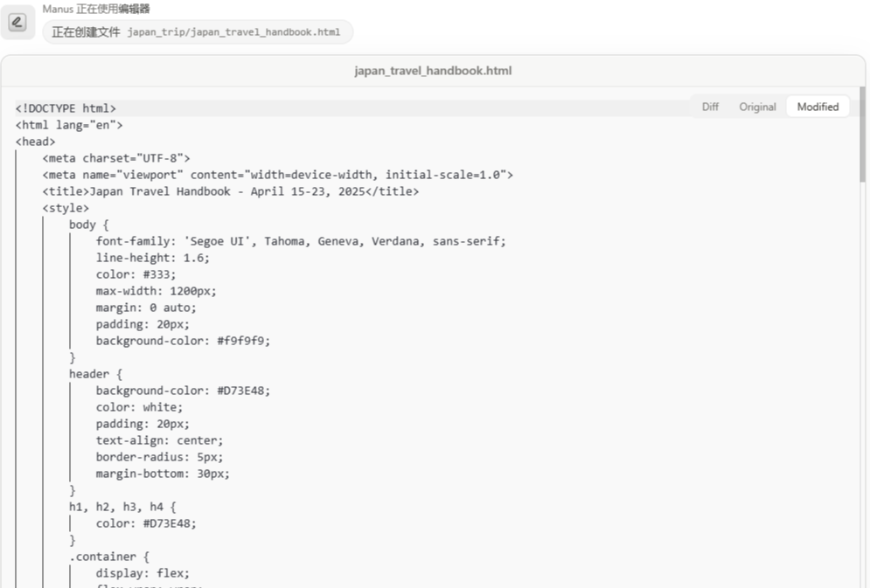The image size is (870, 588).
Task: Click the .container selector line
Action: pyautogui.click(x=109, y=557)
